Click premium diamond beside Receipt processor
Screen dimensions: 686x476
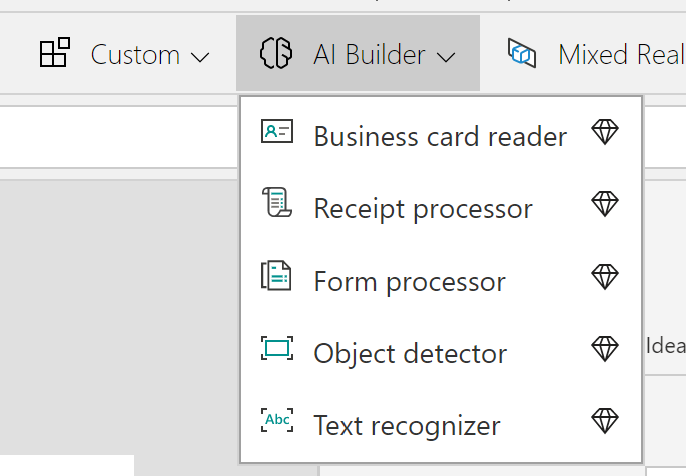[605, 204]
